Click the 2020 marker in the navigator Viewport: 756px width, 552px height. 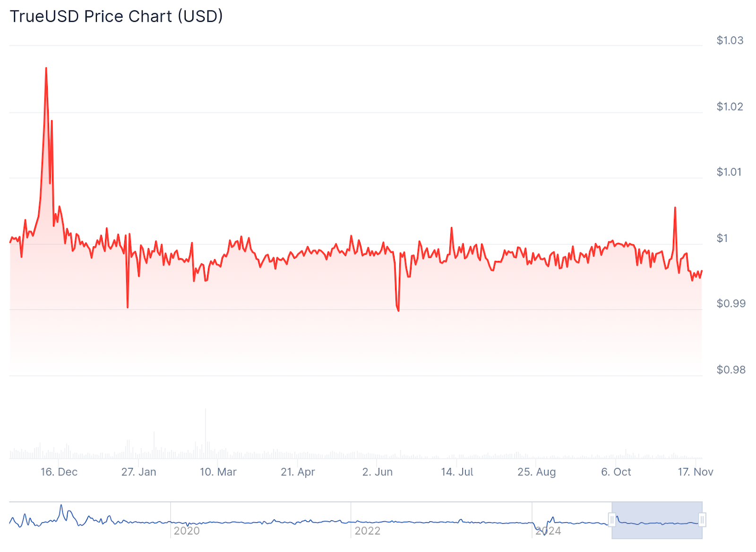(x=187, y=531)
